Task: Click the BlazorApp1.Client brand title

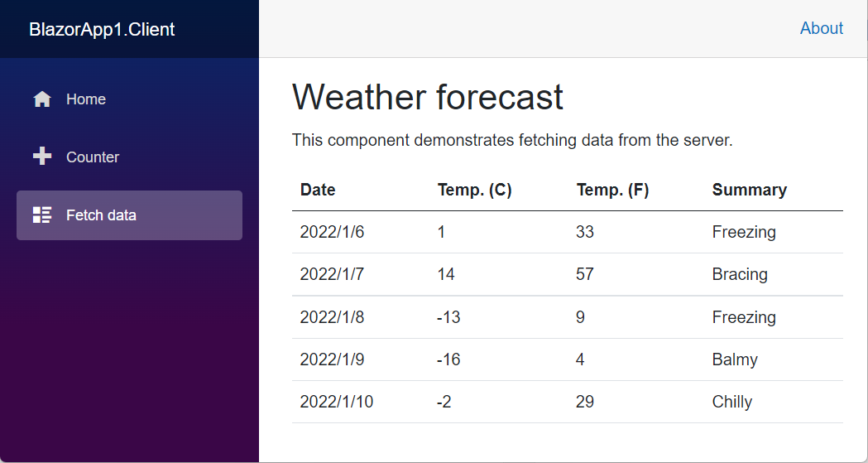Action: click(102, 29)
